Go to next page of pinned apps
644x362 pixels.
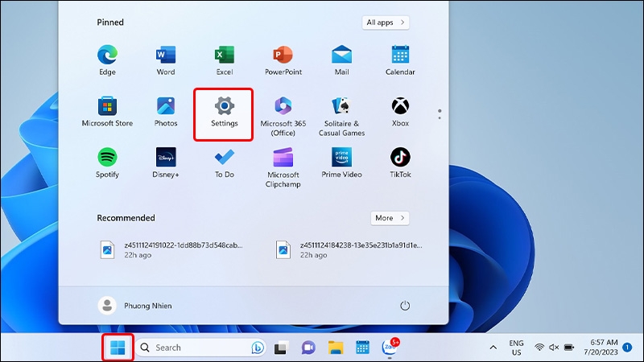click(x=440, y=117)
